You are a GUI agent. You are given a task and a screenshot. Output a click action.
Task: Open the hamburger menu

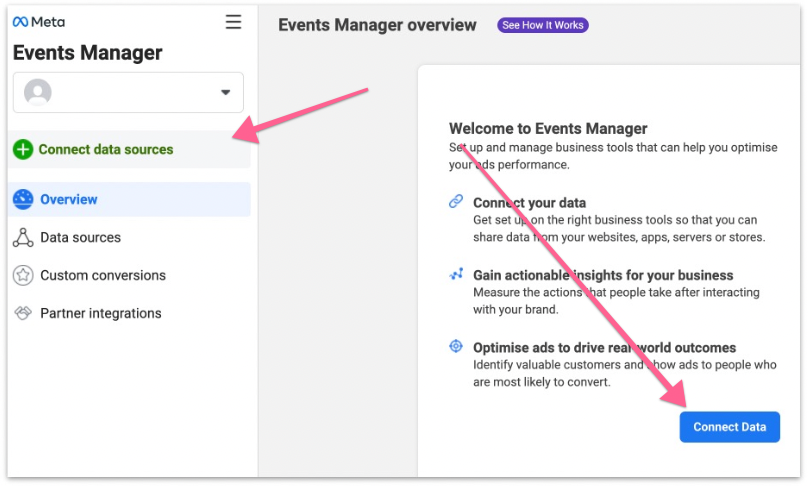pyautogui.click(x=233, y=22)
